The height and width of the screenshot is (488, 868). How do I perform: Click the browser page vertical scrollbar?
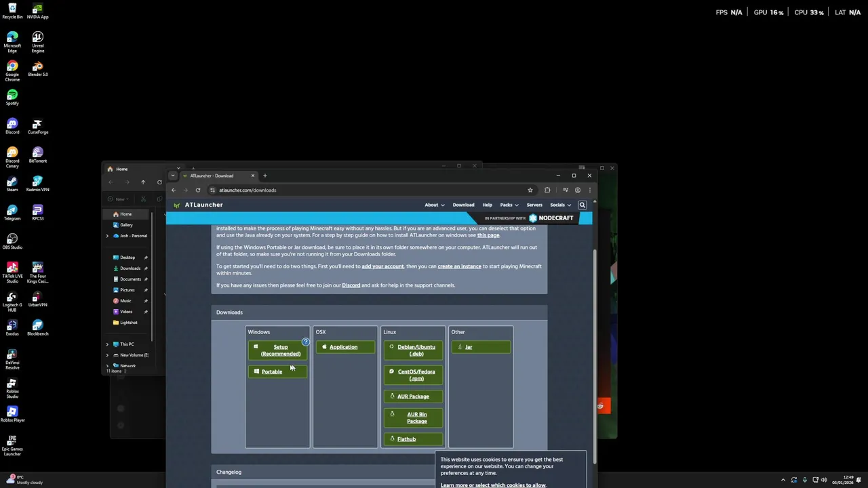pyautogui.click(x=595, y=356)
